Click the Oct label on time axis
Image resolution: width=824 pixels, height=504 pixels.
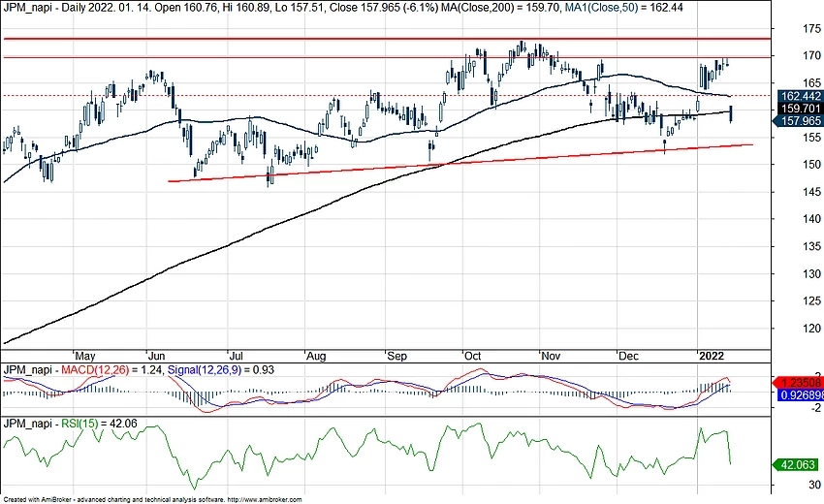pyautogui.click(x=472, y=356)
